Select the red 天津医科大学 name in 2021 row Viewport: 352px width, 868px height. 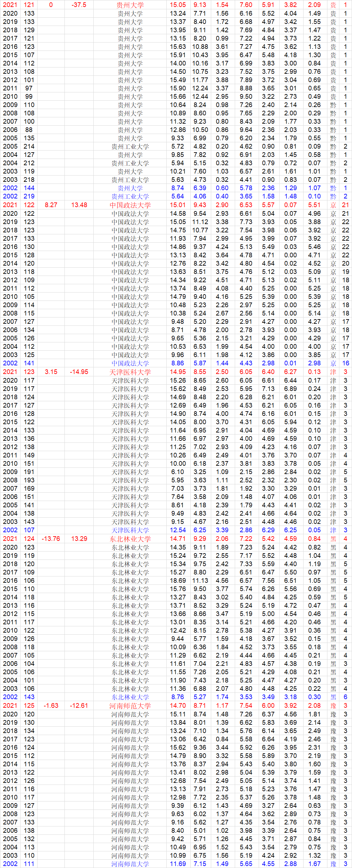(130, 372)
